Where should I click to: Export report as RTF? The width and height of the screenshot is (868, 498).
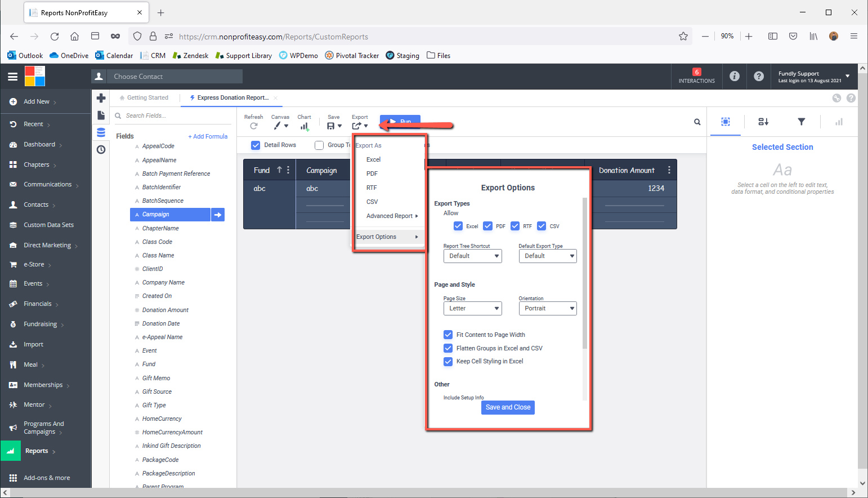(x=372, y=188)
